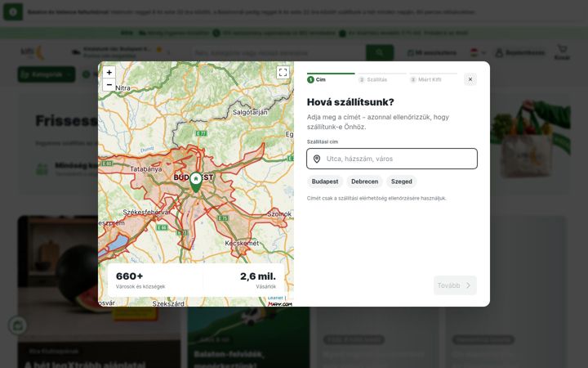Zoom out on the delivery map
This screenshot has height=368, width=588.
coord(109,85)
